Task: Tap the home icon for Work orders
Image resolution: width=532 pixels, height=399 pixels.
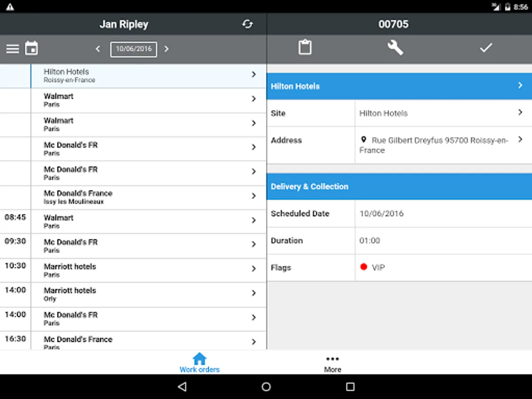Action: [199, 359]
